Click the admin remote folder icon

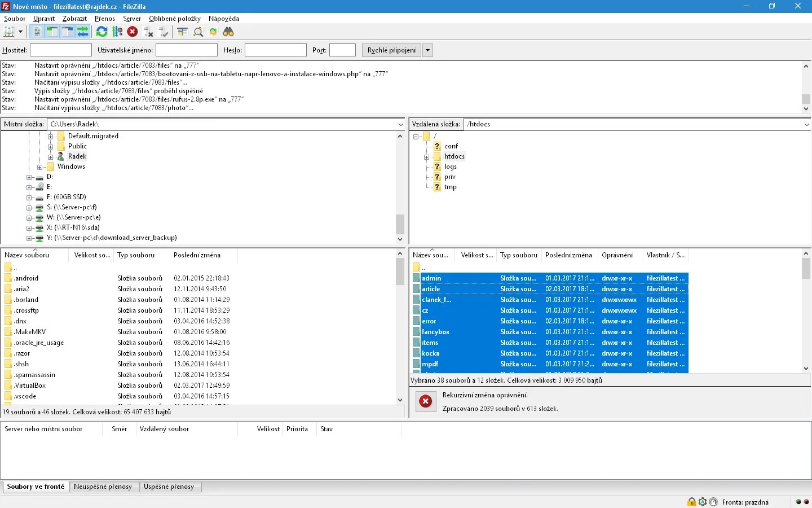tap(417, 278)
